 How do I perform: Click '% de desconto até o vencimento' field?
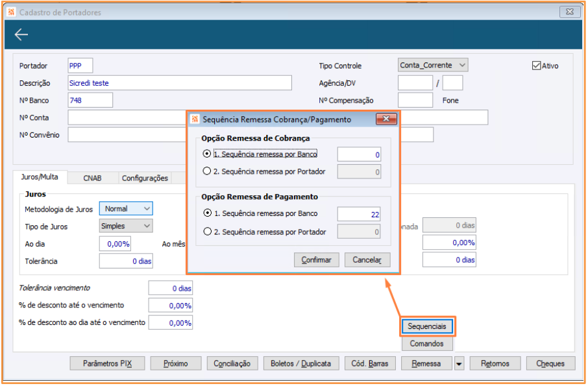(x=171, y=306)
